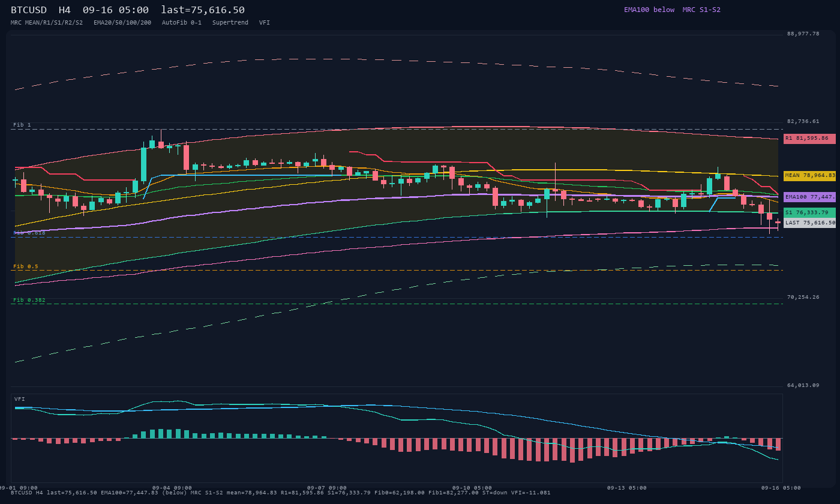Select the 'MRC MEAN/R1/S1/R2/S2' legend entry
This screenshot has width=840, height=504.
(47, 23)
